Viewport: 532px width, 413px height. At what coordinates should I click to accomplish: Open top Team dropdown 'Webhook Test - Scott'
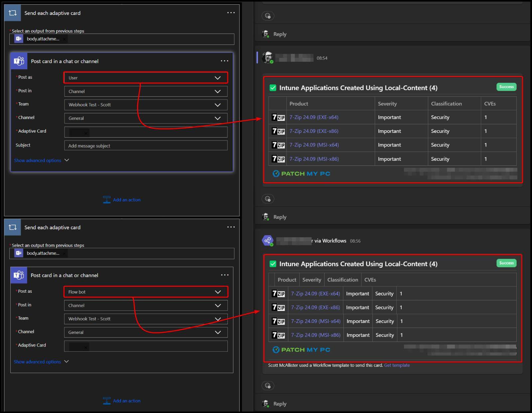tap(146, 105)
